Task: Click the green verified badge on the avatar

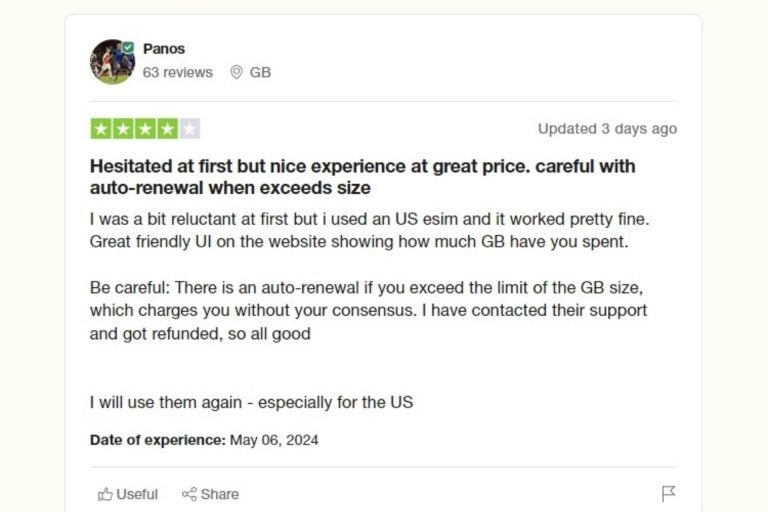Action: [129, 47]
